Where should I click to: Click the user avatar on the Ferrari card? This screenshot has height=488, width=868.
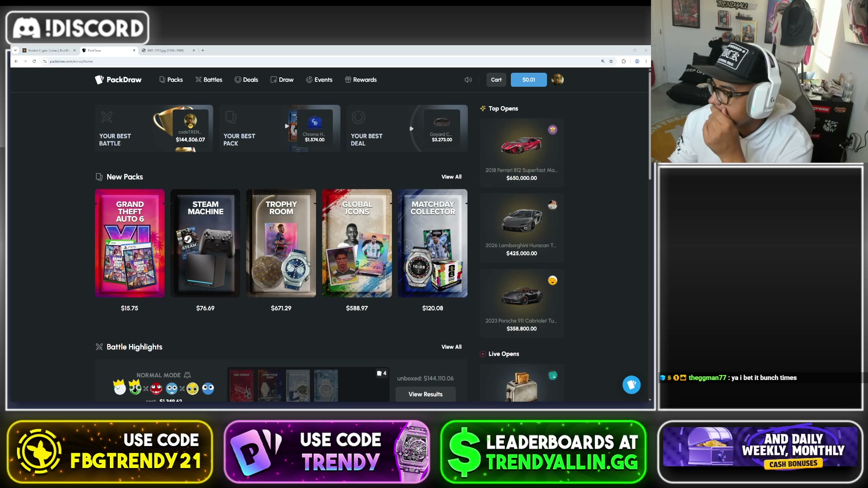[x=552, y=130]
